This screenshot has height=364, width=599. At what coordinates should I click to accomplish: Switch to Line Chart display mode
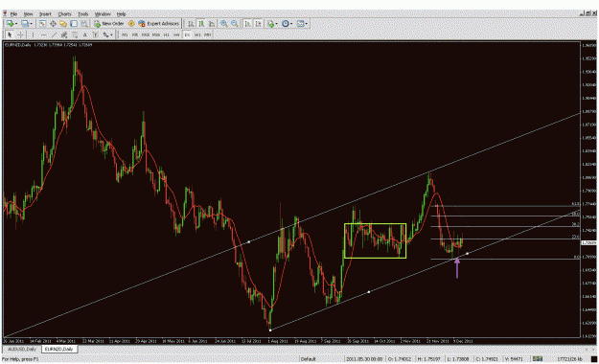212,24
